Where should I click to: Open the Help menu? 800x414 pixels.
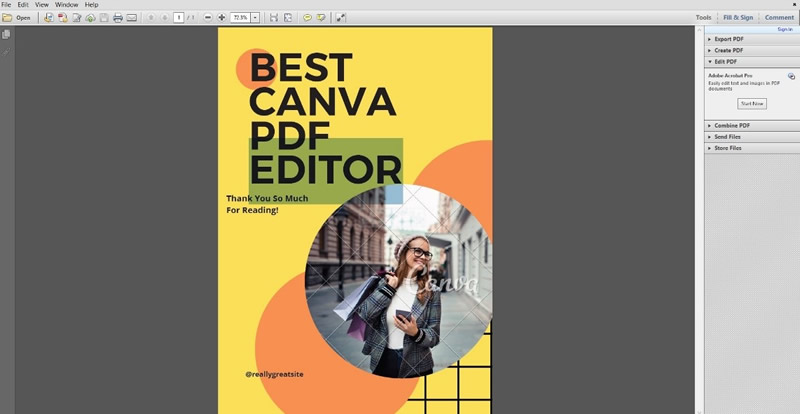click(x=91, y=5)
